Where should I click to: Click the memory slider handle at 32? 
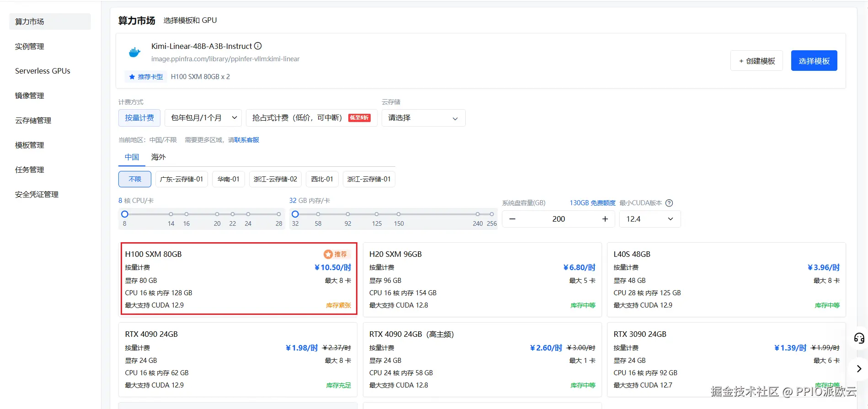295,214
